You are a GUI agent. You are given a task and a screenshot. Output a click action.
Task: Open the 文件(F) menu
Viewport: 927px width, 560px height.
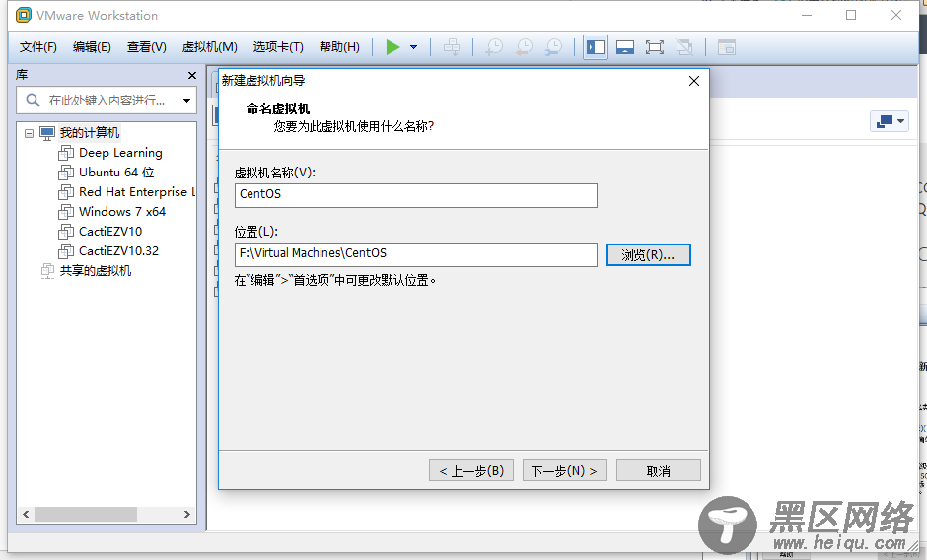coord(37,47)
